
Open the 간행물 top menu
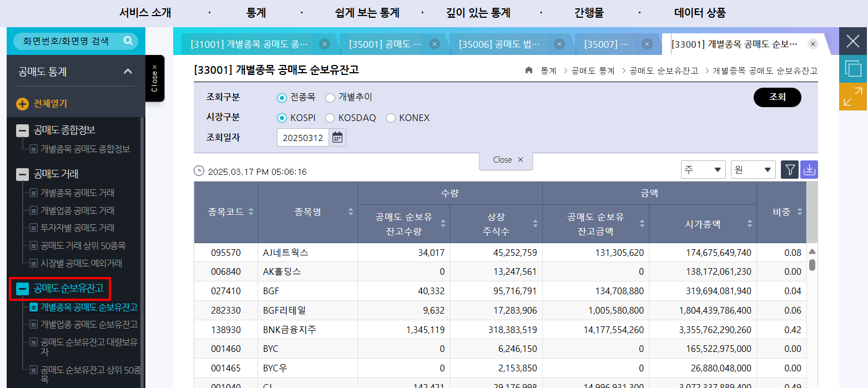coord(589,13)
